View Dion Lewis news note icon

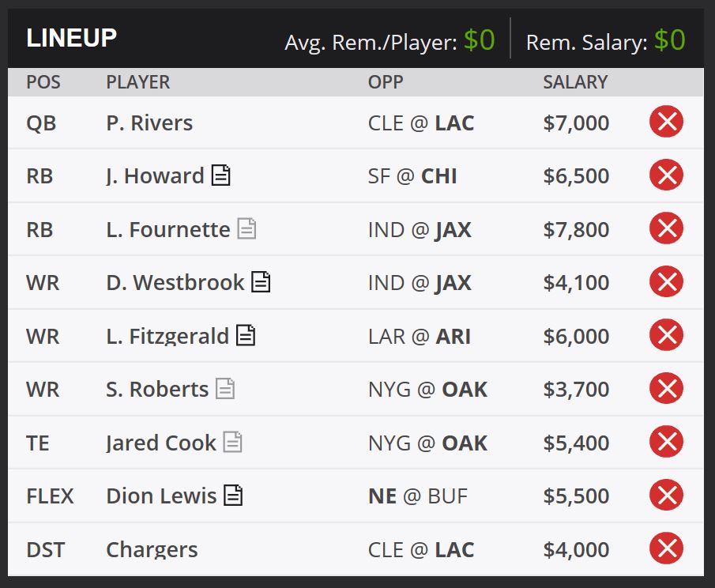[x=233, y=496]
